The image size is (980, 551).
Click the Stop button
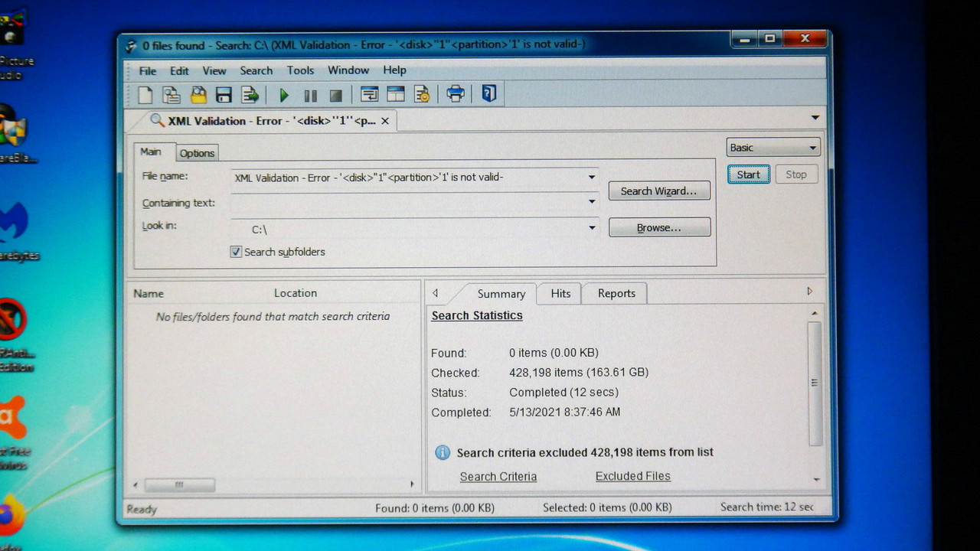tap(796, 174)
